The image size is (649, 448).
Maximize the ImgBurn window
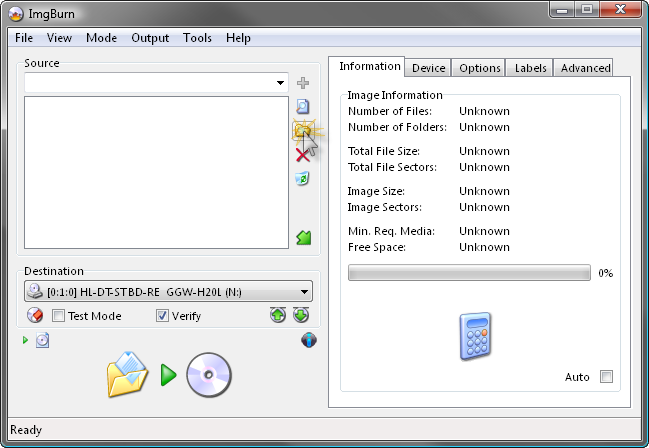pos(587,10)
